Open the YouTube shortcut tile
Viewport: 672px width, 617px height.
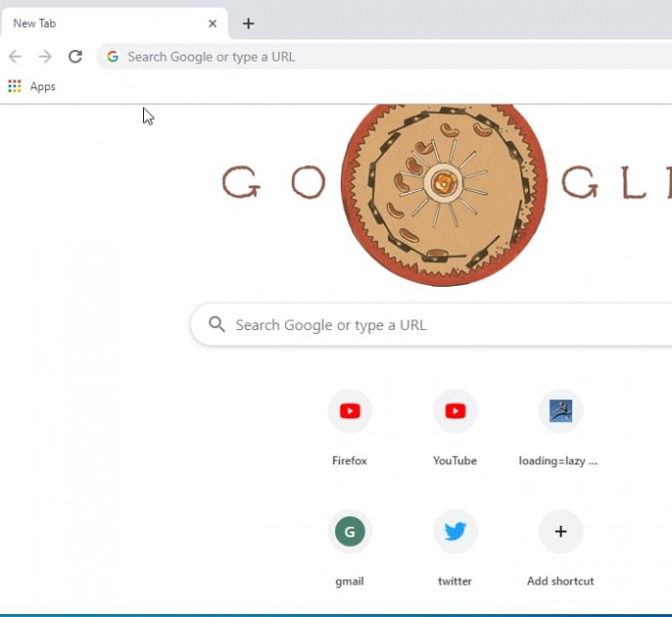point(455,411)
